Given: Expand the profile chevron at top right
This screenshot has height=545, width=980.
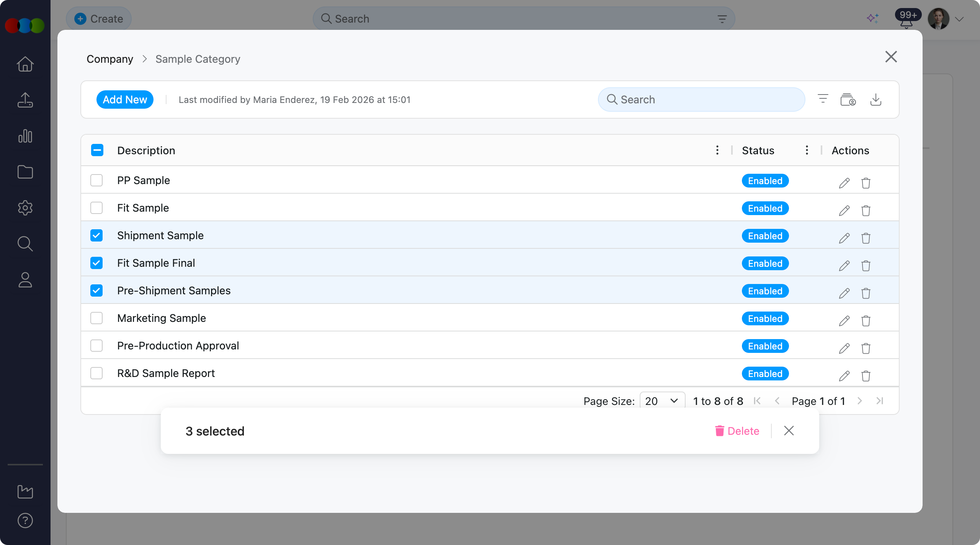Looking at the screenshot, I should pos(960,19).
